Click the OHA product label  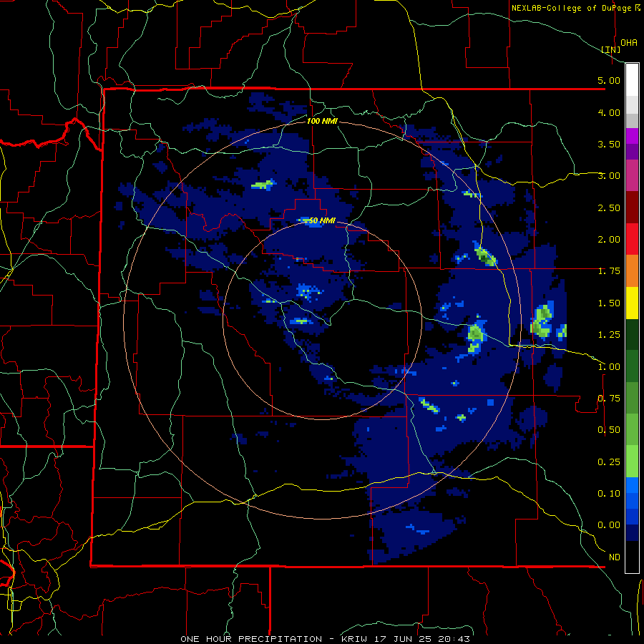629,43
